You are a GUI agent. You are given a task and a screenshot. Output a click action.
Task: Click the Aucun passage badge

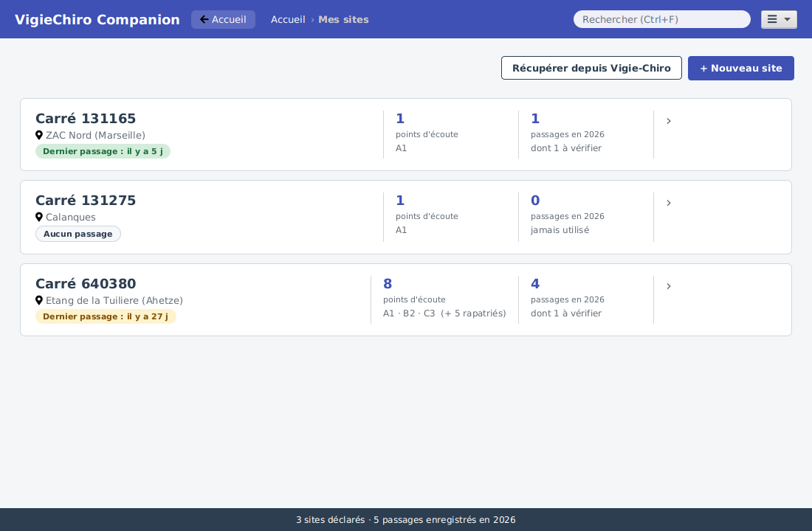(78, 234)
